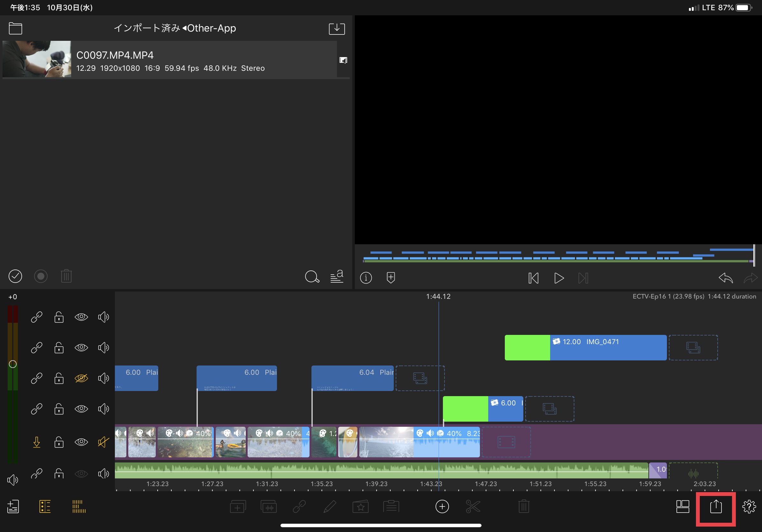
Task: Open the sort-by-name options icon
Action: 337,276
